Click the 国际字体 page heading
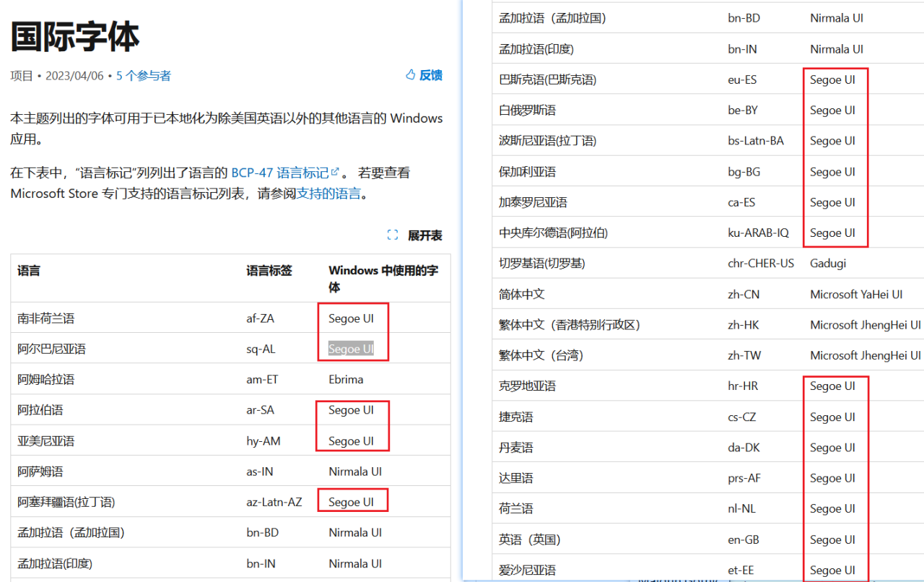Viewport: 924px width, 582px height. 75,36
